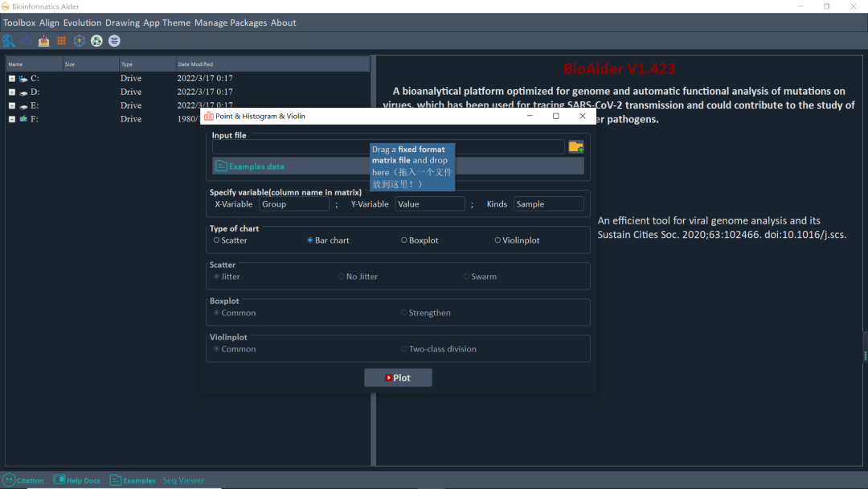The width and height of the screenshot is (868, 489).
Task: Select the No Jitter option
Action: [358, 277]
